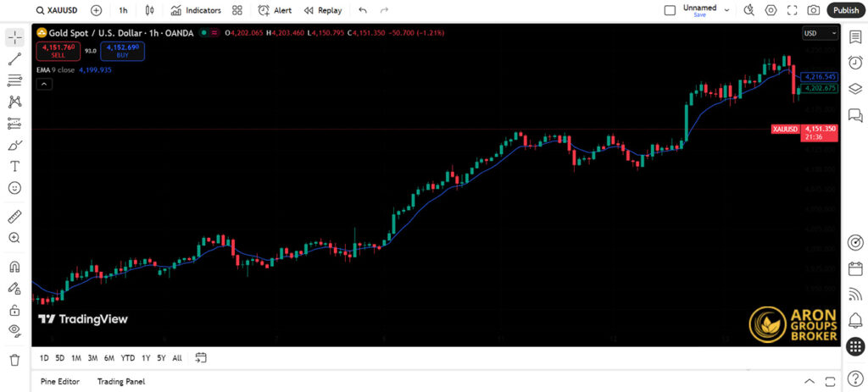Select the Measure ruler tool

coord(14,217)
